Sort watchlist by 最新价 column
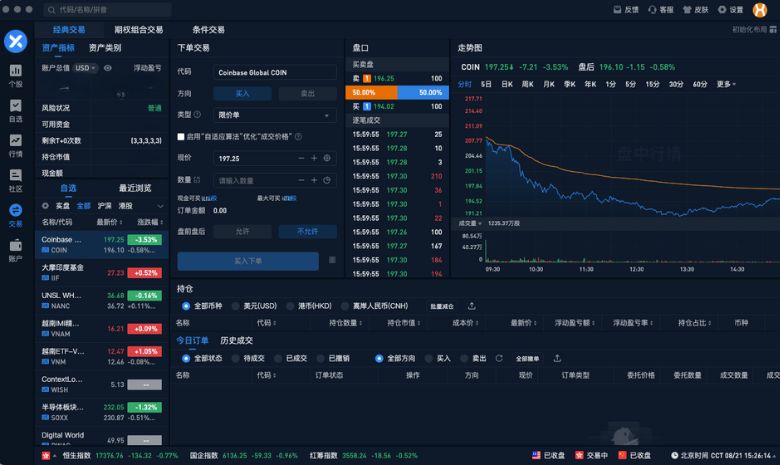Viewport: 780px width, 465px height. click(x=109, y=222)
